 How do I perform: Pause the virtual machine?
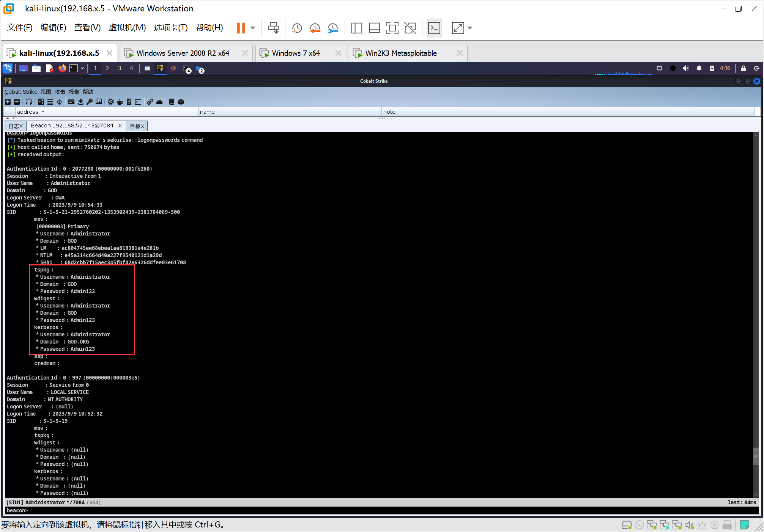tap(241, 28)
